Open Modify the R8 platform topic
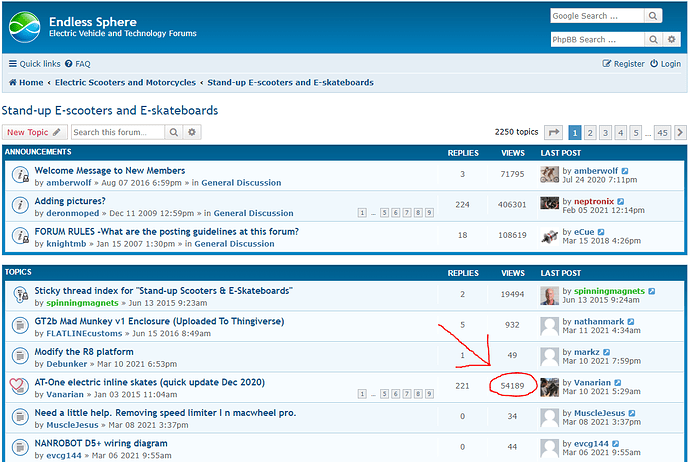This screenshot has height=462, width=690. (x=84, y=352)
